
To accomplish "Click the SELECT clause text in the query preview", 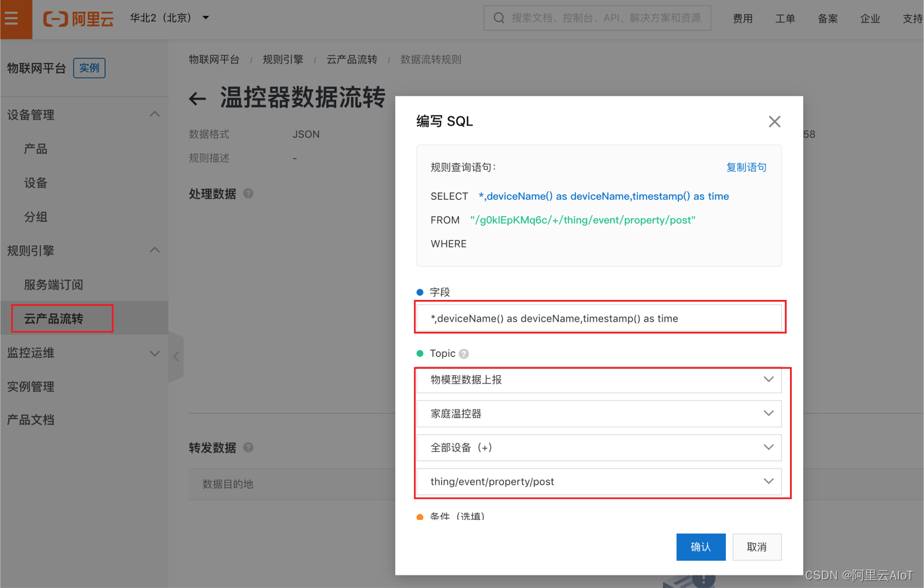I will (604, 196).
